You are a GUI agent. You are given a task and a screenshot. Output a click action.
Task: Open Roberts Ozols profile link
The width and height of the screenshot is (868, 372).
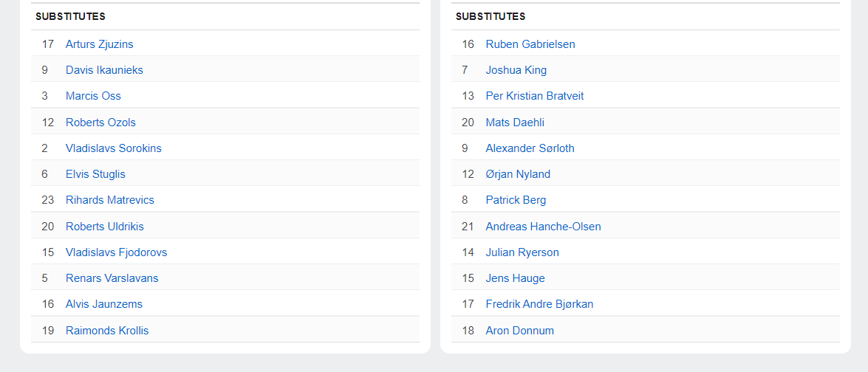click(100, 123)
